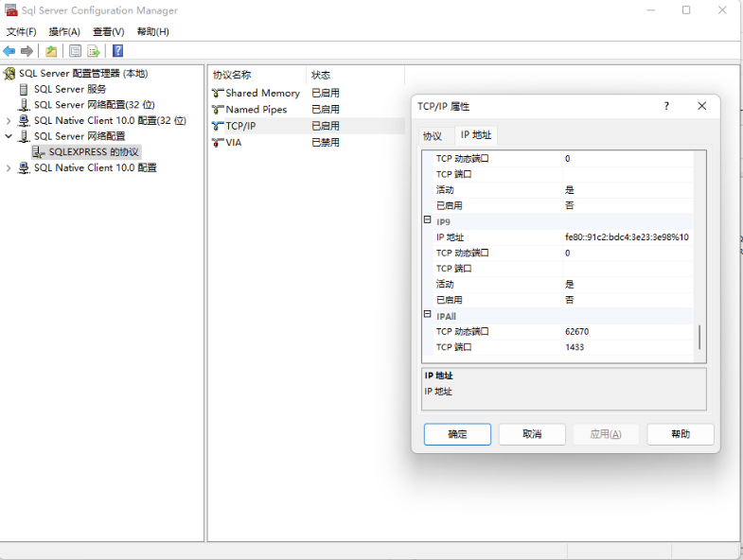Select the SQLEXPRESS 的协议 tree label
The image size is (743, 560).
94,152
